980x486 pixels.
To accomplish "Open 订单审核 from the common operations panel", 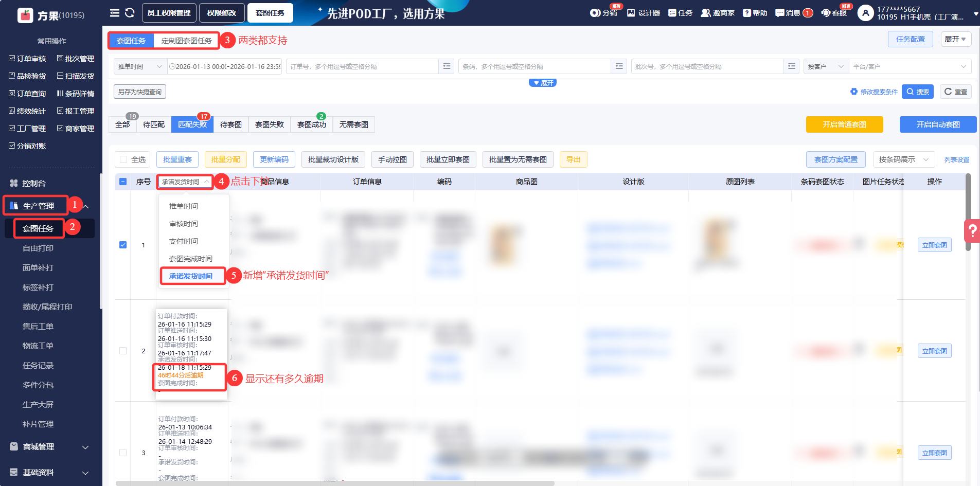I will pyautogui.click(x=28, y=58).
